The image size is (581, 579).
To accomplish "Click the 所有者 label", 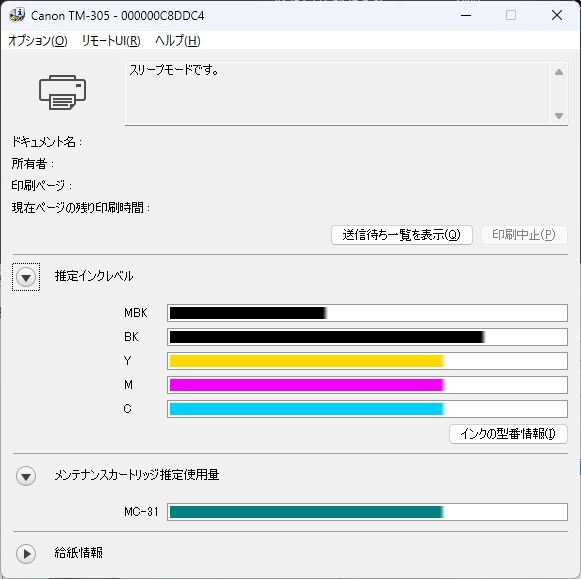I will 33,164.
